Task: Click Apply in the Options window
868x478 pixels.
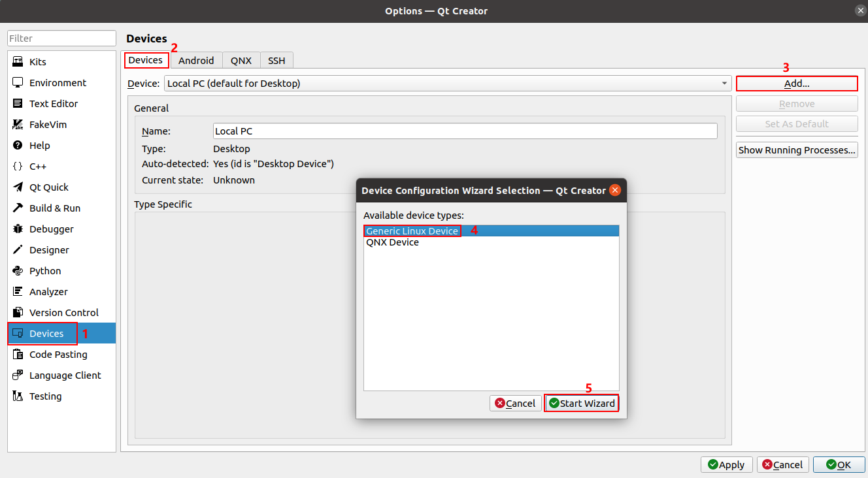Action: pyautogui.click(x=727, y=464)
